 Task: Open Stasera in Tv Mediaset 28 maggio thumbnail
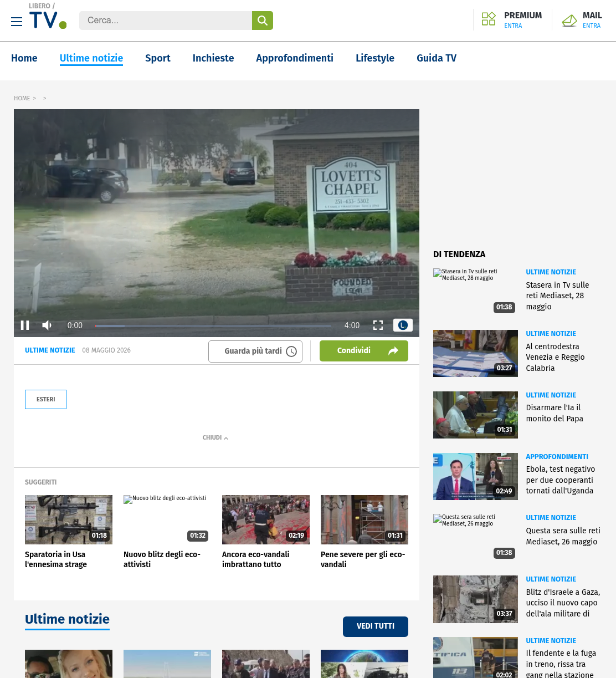(475, 292)
